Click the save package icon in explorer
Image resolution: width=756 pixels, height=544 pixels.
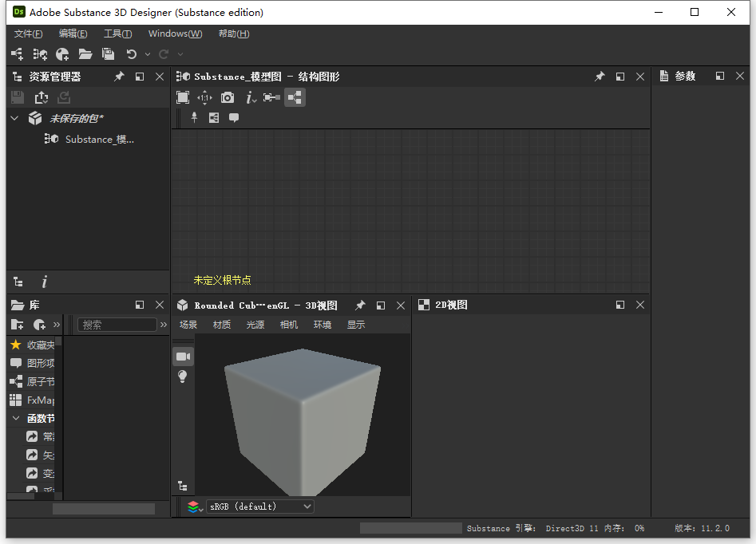(18, 98)
